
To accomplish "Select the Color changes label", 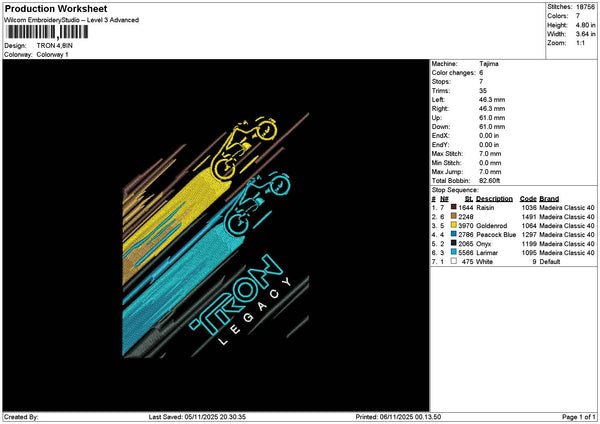I will coord(453,73).
